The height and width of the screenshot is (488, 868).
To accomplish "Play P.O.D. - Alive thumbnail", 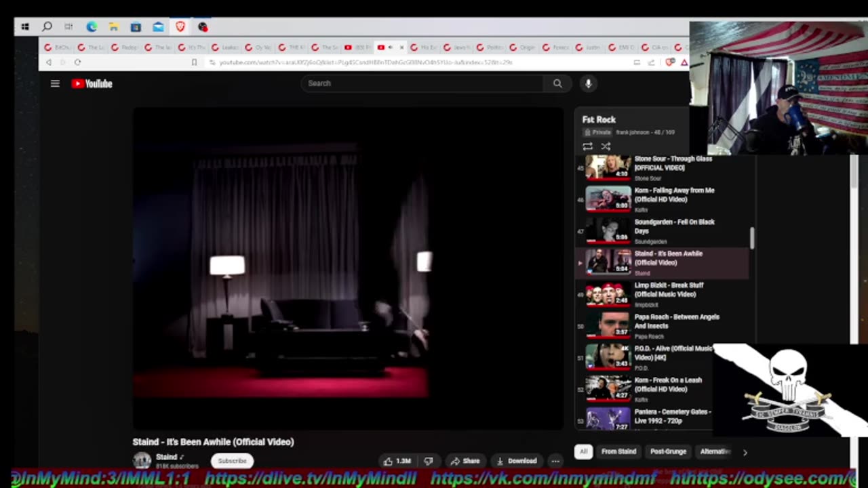I will [x=608, y=357].
